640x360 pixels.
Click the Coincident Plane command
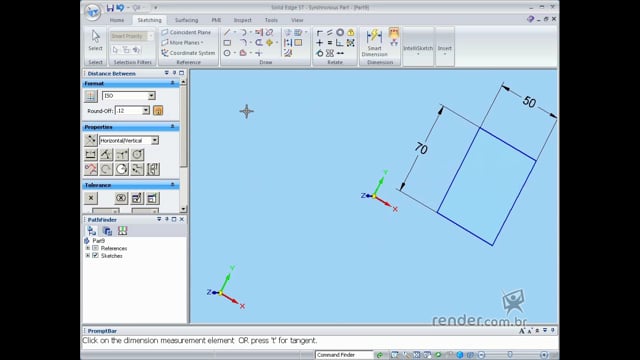tap(186, 32)
